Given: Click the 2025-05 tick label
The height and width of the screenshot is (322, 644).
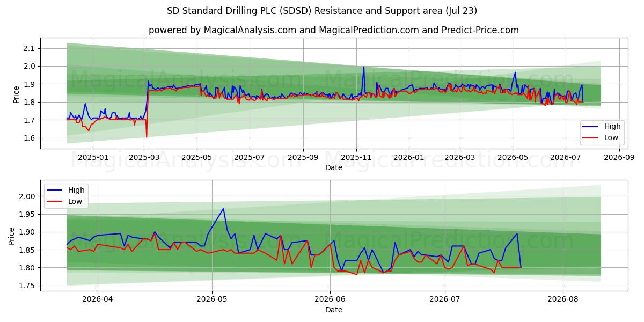Looking at the screenshot, I should coord(197,158).
